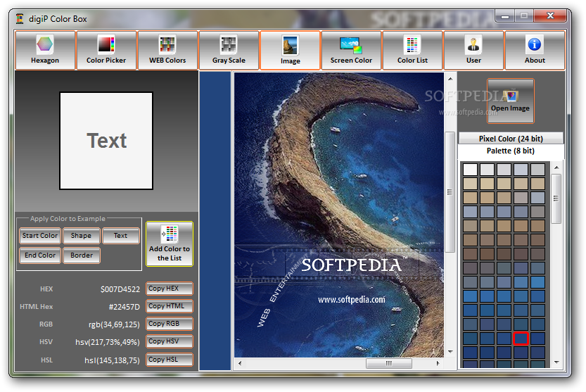Minimize the digiP Color Box window

pos(505,16)
